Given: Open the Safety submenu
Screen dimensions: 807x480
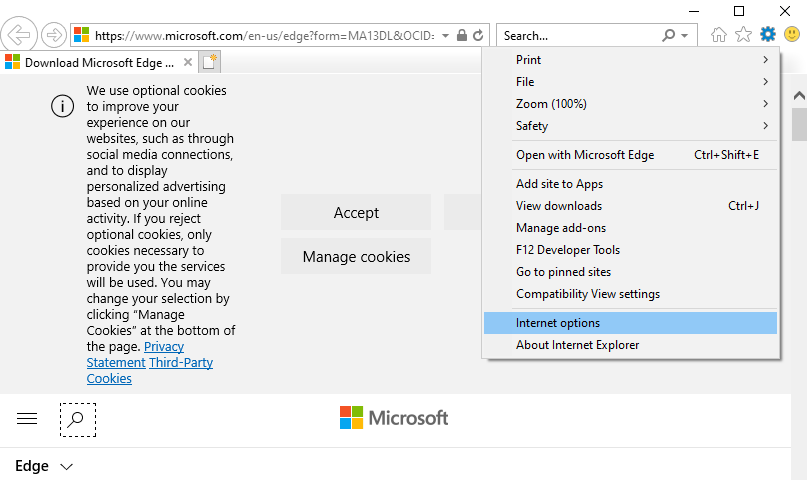Looking at the screenshot, I should click(x=630, y=126).
